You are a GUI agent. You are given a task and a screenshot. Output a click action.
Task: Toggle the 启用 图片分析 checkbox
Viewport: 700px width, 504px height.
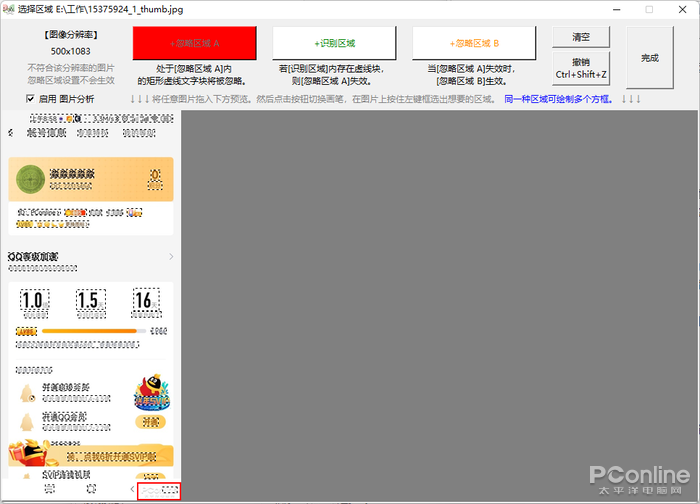coord(31,99)
